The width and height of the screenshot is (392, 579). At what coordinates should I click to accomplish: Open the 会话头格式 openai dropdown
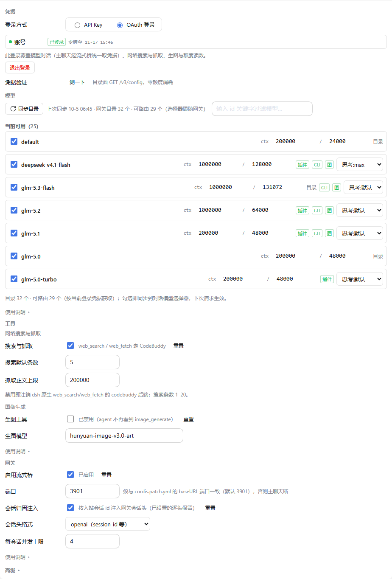coord(108,524)
